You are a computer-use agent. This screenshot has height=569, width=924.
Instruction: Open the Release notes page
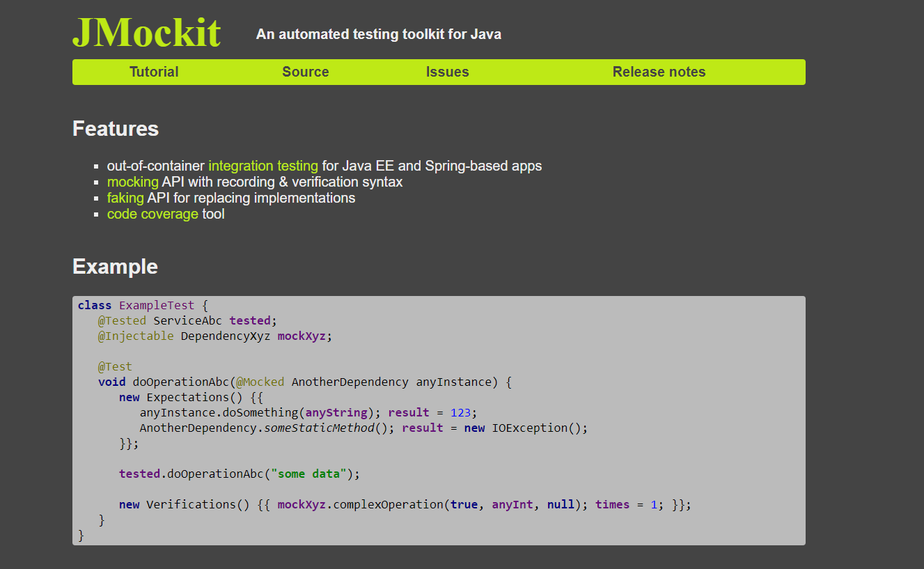point(659,72)
